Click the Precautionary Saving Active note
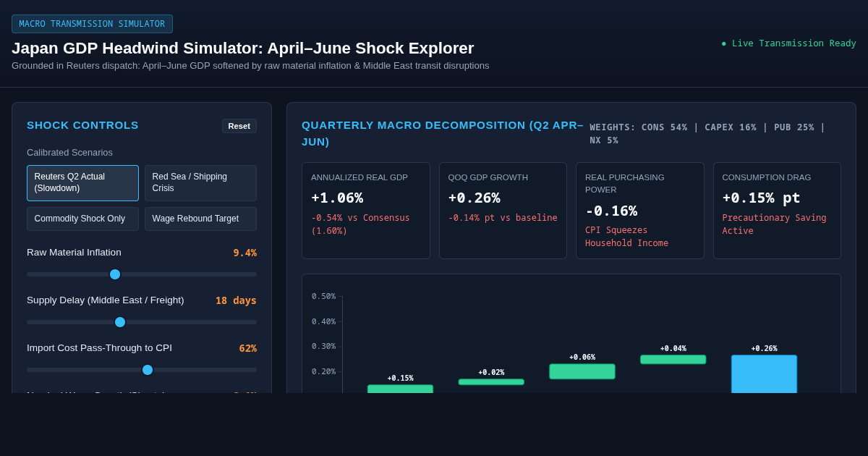Image resolution: width=868 pixels, height=456 pixels. (774, 224)
